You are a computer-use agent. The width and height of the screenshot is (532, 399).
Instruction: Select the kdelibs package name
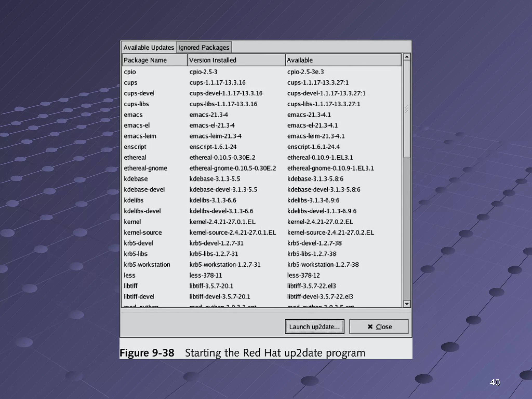click(x=134, y=200)
